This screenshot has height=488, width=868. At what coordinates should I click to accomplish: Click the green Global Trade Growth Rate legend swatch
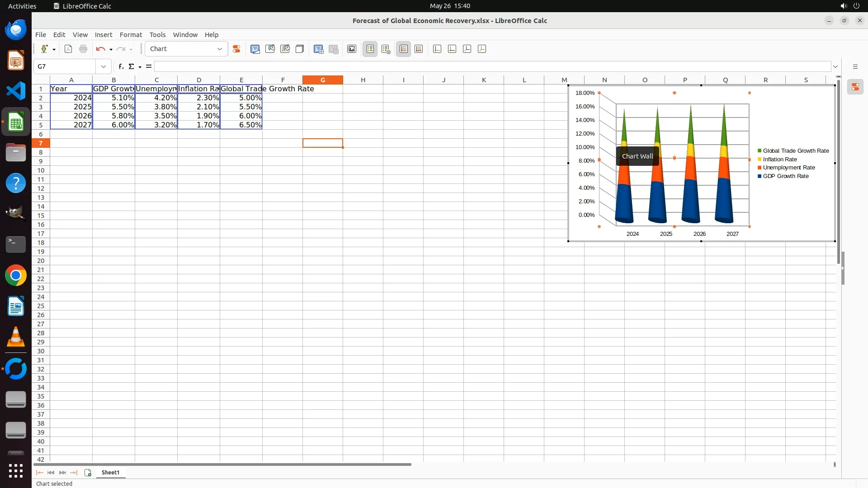759,151
